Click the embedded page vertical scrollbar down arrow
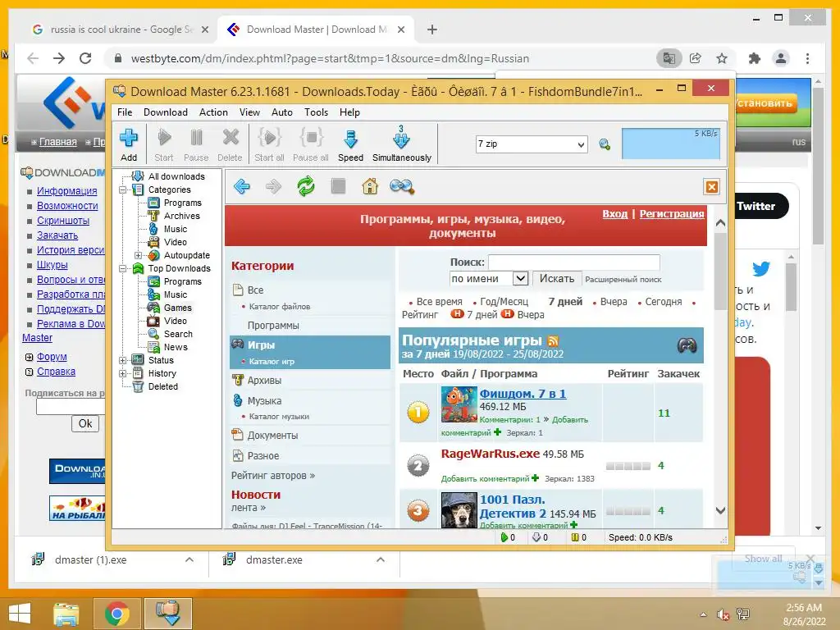The image size is (840, 630). click(x=720, y=510)
